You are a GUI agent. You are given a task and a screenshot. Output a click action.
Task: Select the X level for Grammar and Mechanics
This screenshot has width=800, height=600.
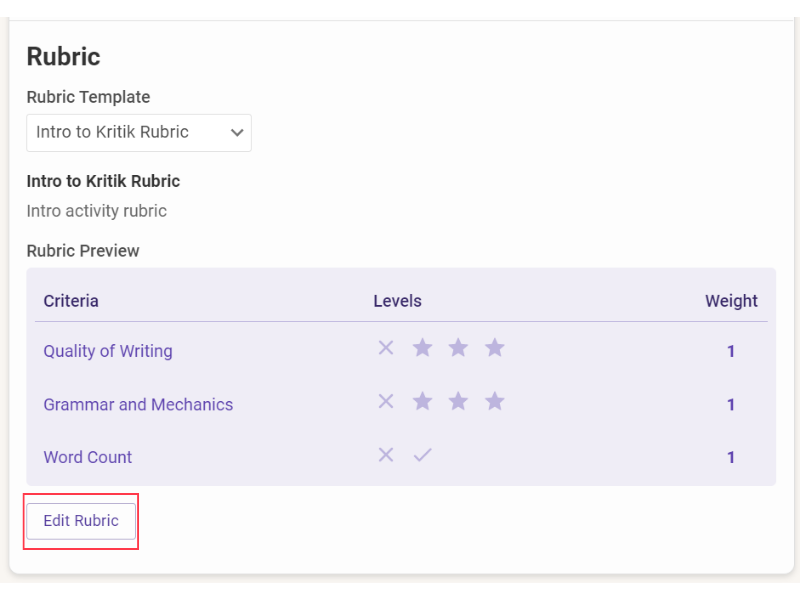coord(386,402)
